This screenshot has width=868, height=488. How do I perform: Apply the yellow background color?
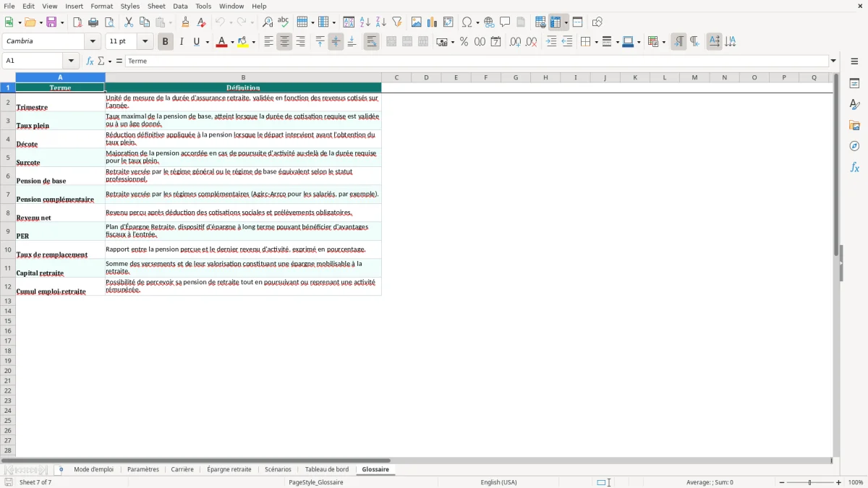(x=244, y=42)
